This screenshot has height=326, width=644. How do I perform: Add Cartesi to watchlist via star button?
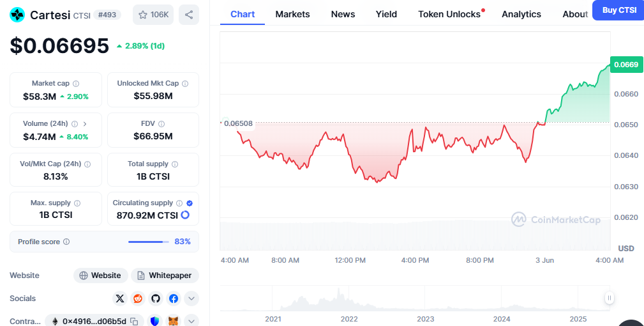[153, 14]
